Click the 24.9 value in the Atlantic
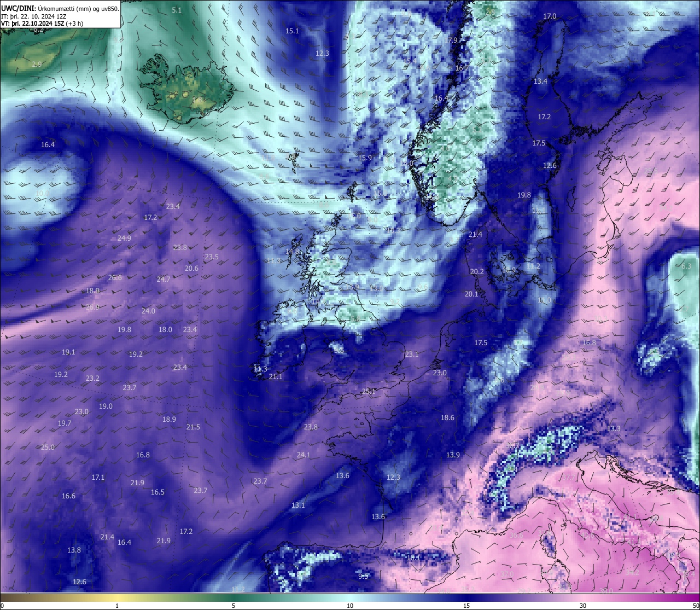Image resolution: width=700 pixels, height=610 pixels. click(124, 238)
